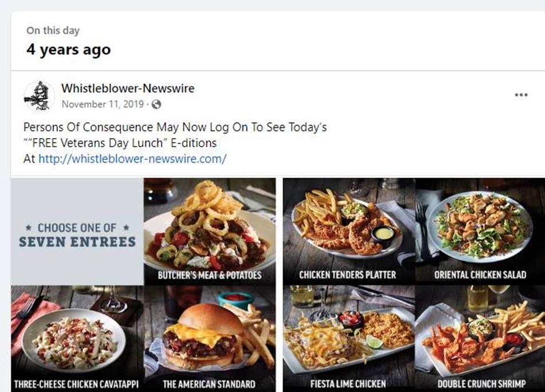Click the 'On this day' label
Image resolution: width=545 pixels, height=392 pixels.
click(53, 30)
